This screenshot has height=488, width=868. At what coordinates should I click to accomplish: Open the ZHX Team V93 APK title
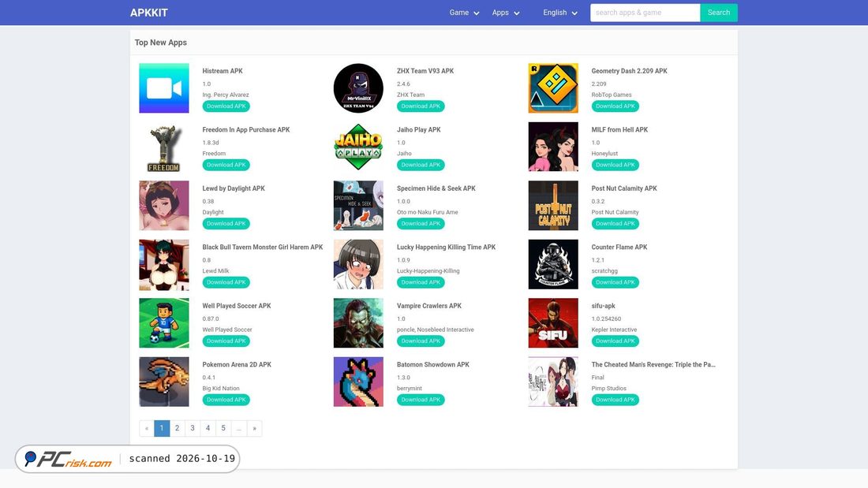(x=425, y=71)
